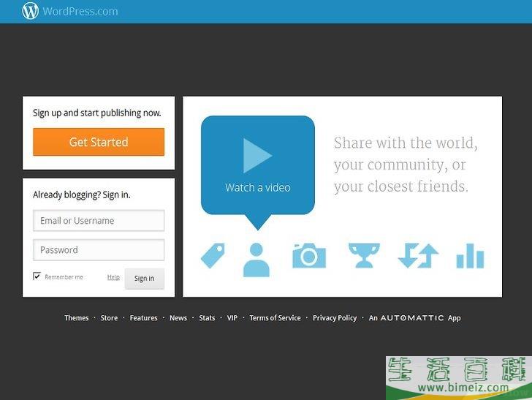Click the WordPress logo icon in header

[x=30, y=11]
